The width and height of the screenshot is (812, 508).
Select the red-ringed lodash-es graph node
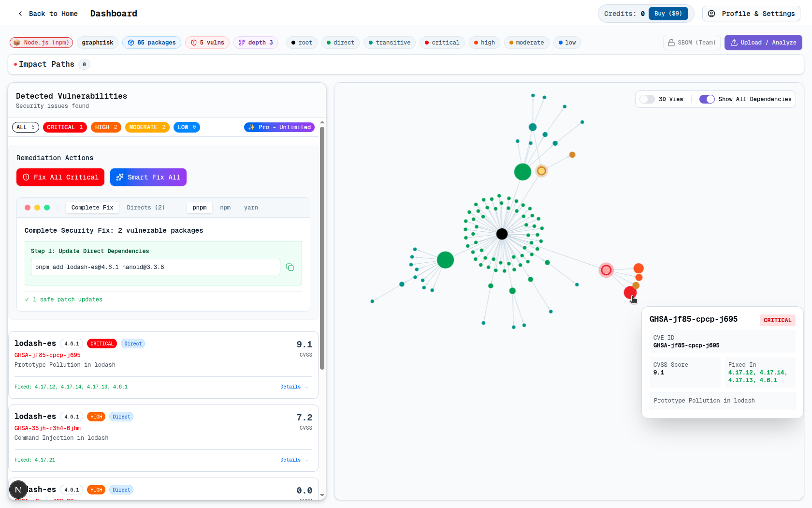tap(606, 270)
